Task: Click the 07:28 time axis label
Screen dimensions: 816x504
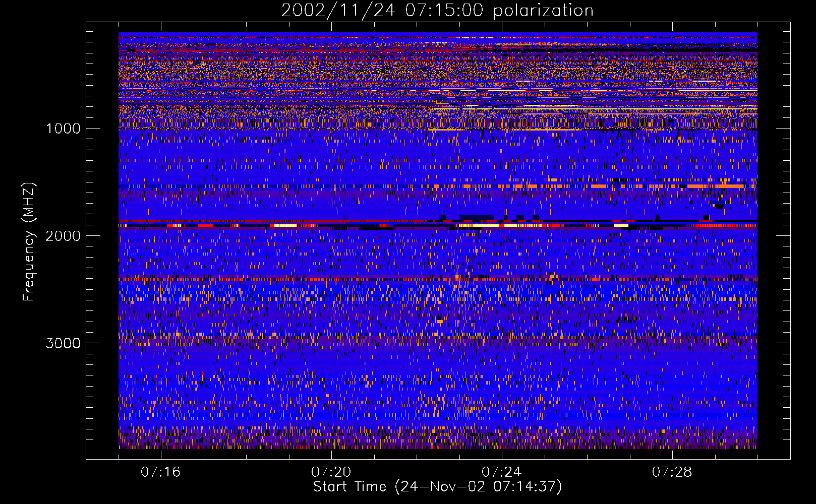Action: (x=672, y=472)
